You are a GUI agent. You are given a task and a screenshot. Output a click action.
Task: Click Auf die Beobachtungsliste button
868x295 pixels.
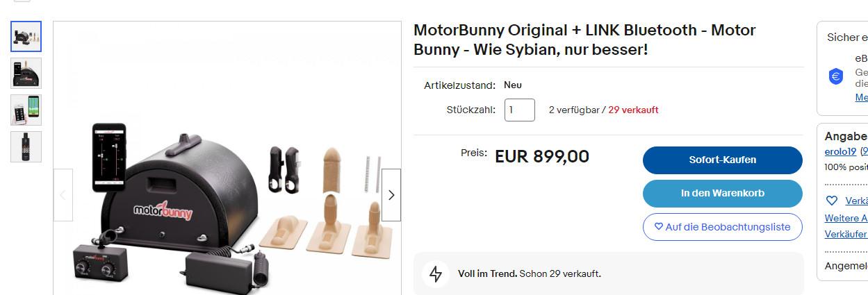pos(722,227)
